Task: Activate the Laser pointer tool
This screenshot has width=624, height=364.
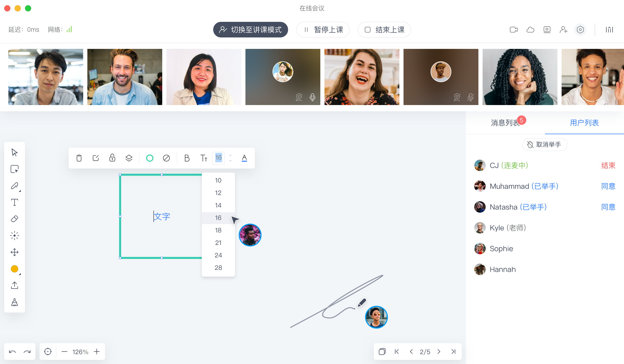Action: pos(15,235)
